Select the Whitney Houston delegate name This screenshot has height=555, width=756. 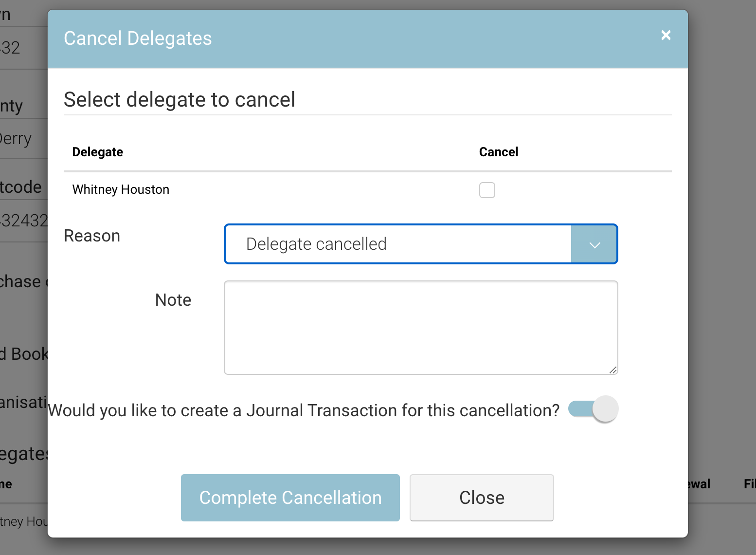click(x=121, y=189)
